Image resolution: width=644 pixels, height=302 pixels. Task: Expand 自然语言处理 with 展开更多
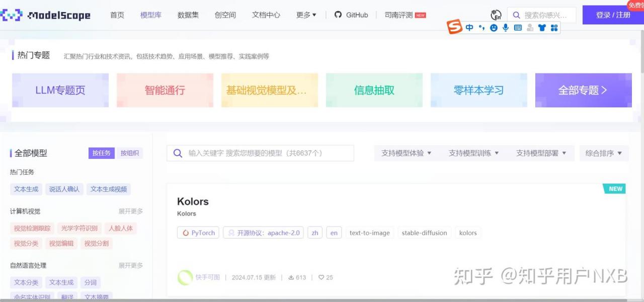131,266
